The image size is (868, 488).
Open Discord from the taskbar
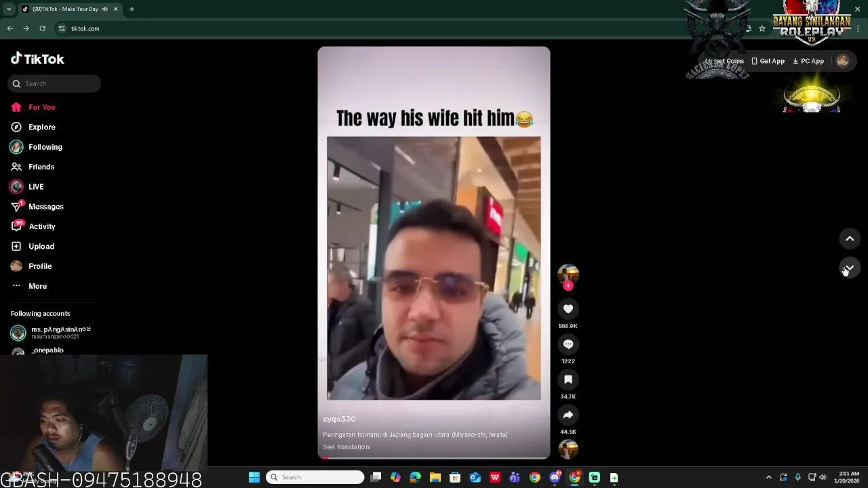(555, 477)
